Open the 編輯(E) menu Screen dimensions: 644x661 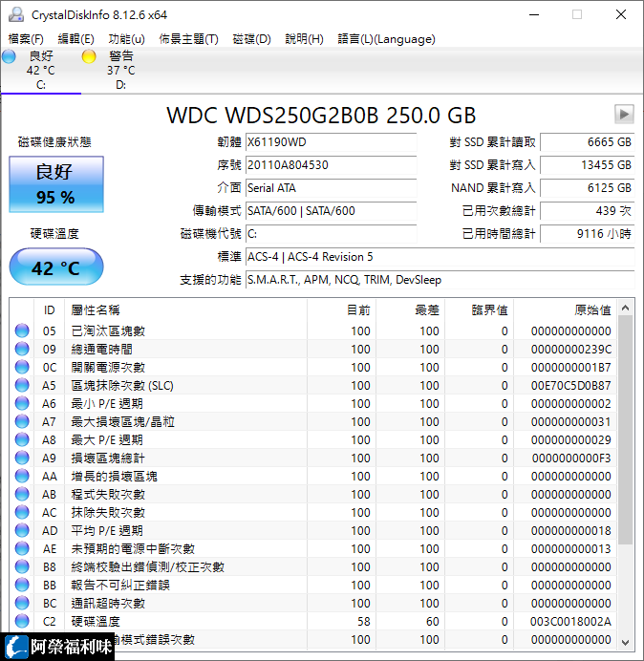(x=75, y=39)
